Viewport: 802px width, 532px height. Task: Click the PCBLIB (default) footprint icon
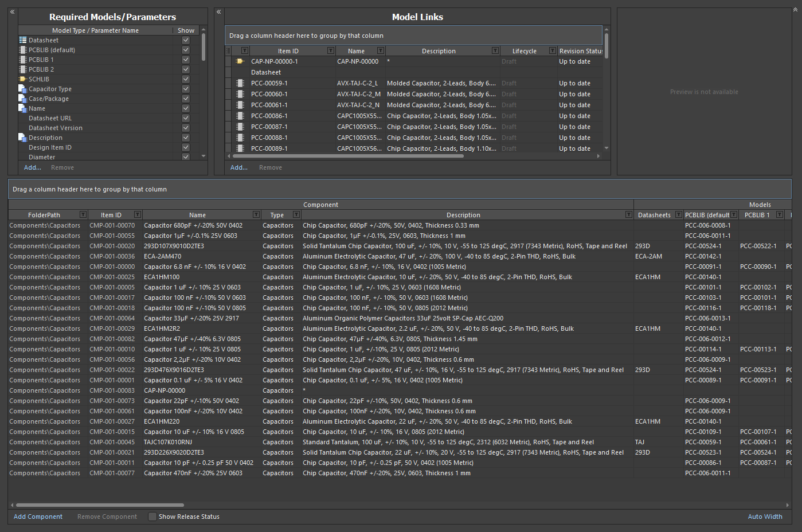23,50
